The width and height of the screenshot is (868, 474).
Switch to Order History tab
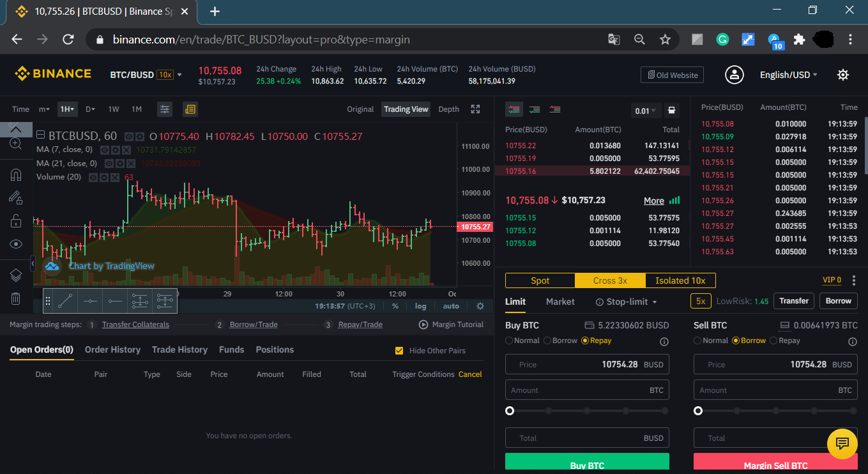tap(112, 350)
